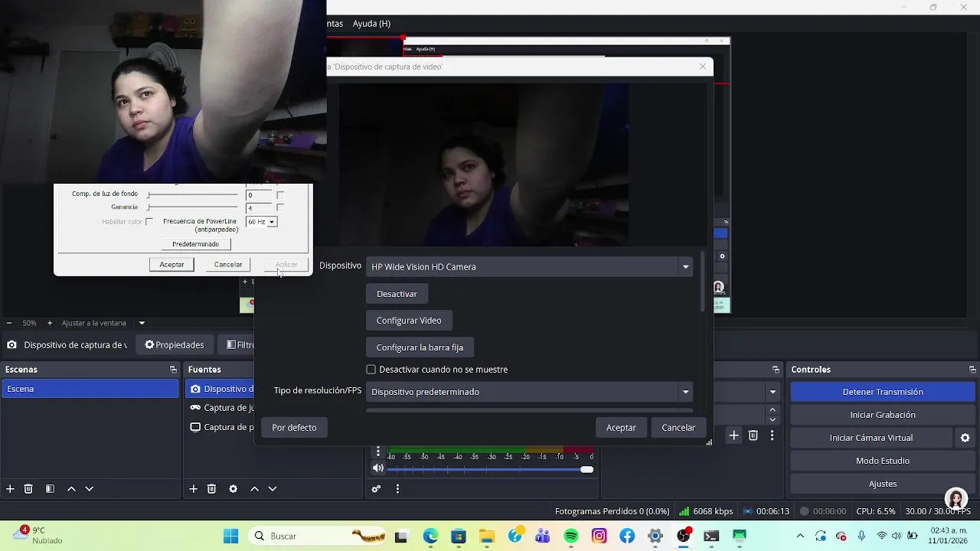This screenshot has width=980, height=551.
Task: Move source down with Fuentes down arrow
Action: 272,488
